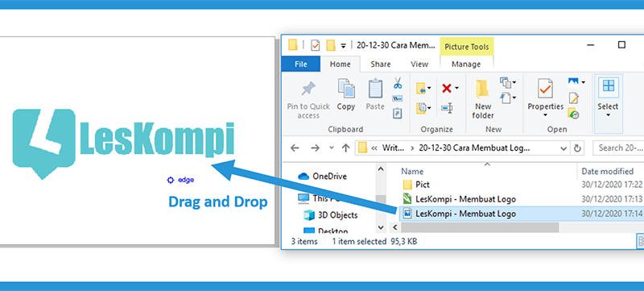Select 3D Objects in navigation tree
This screenshot has width=644, height=291.
coord(337,215)
